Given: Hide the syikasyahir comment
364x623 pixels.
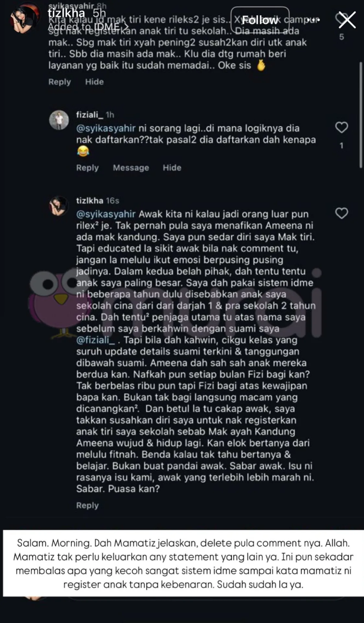Looking at the screenshot, I should coord(94,82).
